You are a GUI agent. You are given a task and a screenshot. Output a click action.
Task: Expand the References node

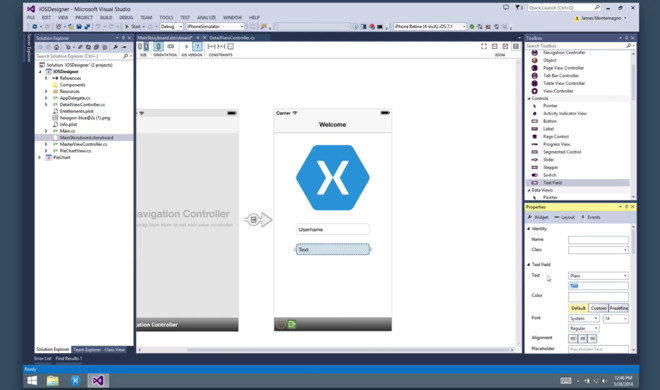[46, 78]
